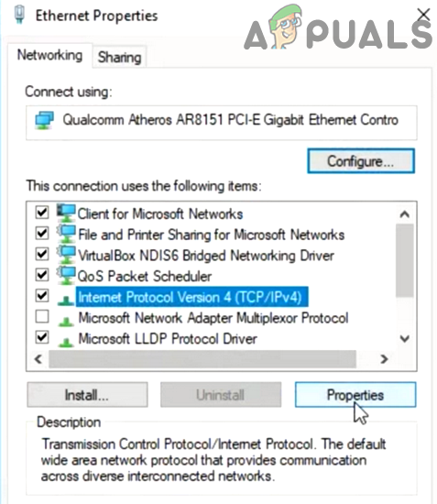Switch to the Sharing tab
This screenshot has height=504, width=437.
(x=119, y=58)
